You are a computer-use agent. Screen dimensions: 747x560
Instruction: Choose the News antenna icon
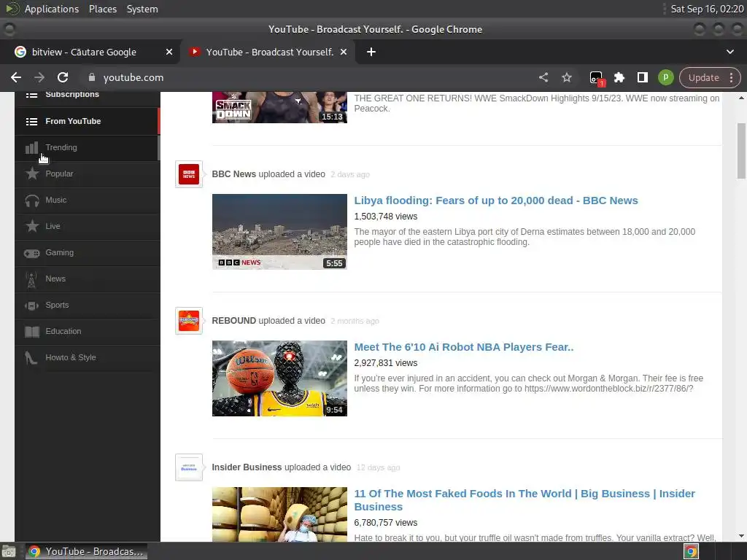31,279
